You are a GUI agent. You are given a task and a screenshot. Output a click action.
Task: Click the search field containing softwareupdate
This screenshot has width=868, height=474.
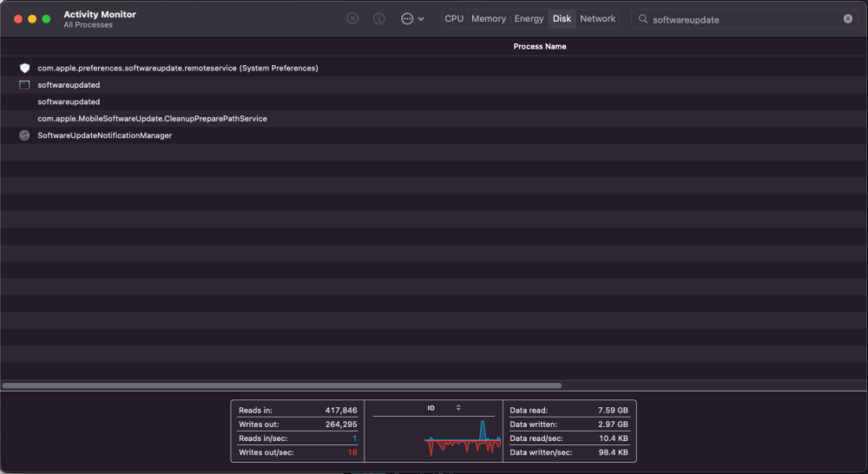click(x=745, y=19)
